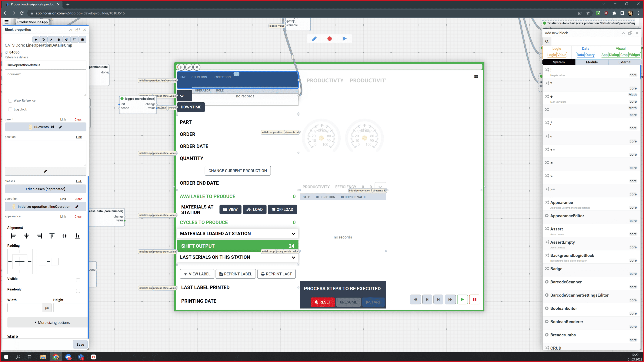Click the run (play) icon in Block properties toolbar
Image resolution: width=644 pixels, height=362 pixels.
36,39
